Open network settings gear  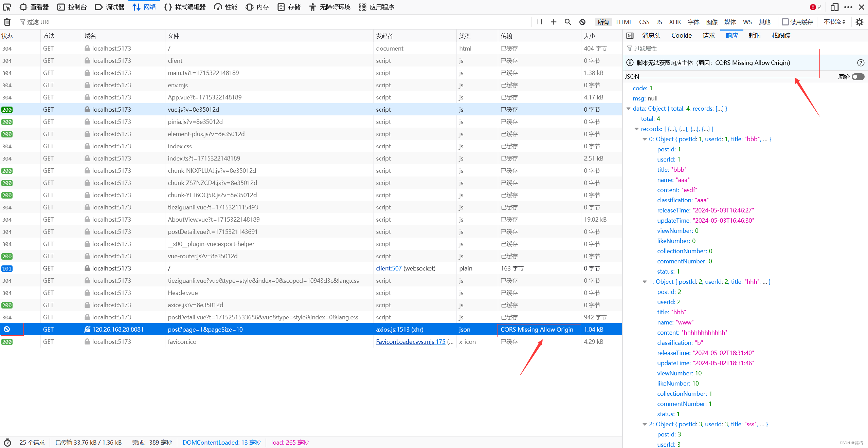pos(859,22)
